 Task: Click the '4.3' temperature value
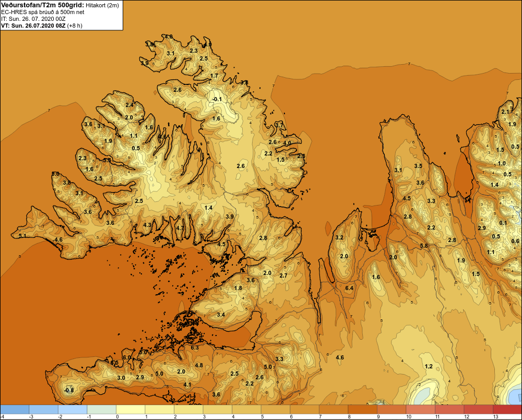coord(147,225)
